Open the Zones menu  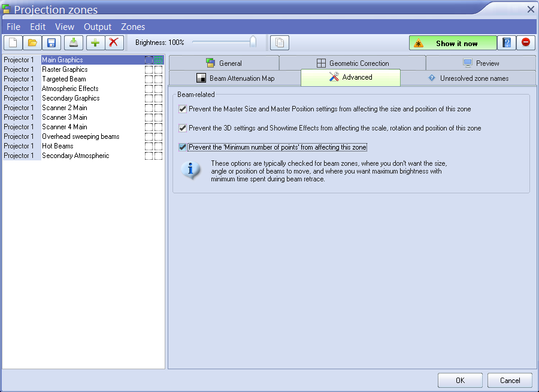tap(133, 27)
